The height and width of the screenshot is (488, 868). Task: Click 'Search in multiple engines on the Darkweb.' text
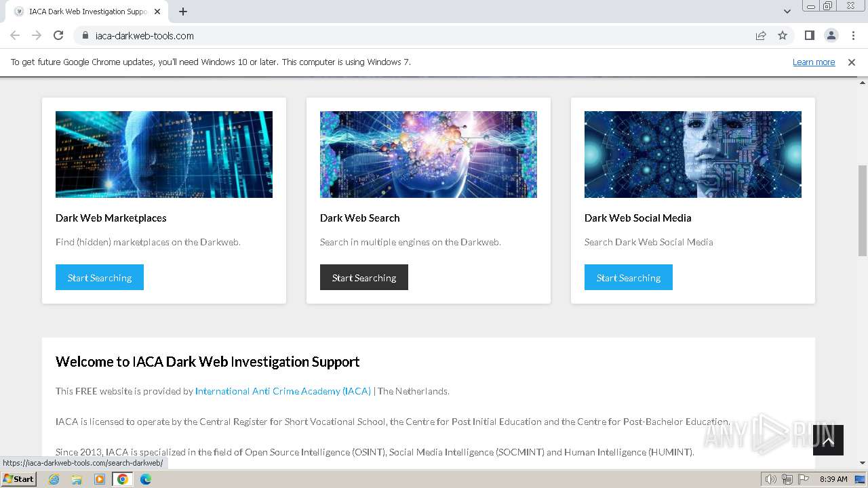410,242
